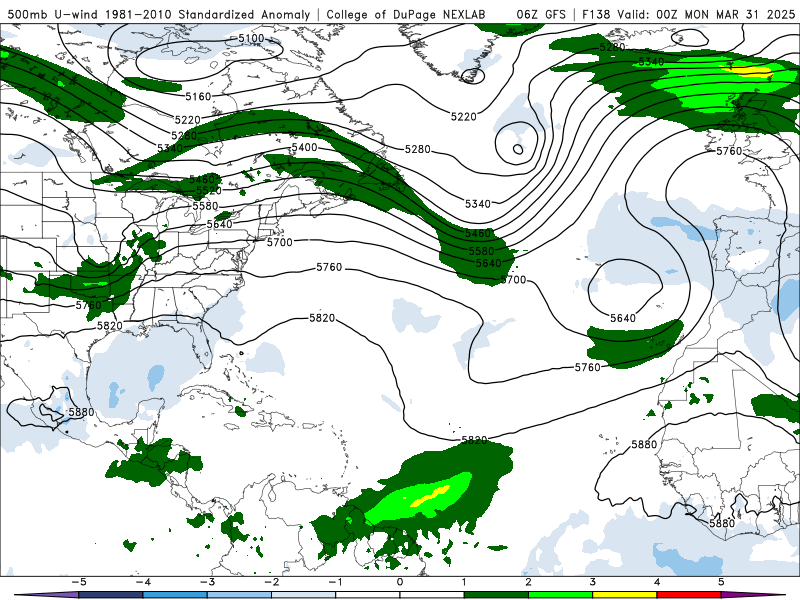Viewport: 800px width, 600px height.
Task: Click the '4' colorbar tick label
Action: (657, 582)
